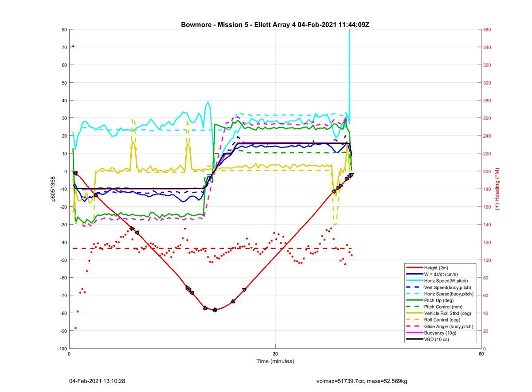Click legend label 'Horiz Speed(W,pitch)'
Screen dimensions: 532x392
(x=446, y=281)
